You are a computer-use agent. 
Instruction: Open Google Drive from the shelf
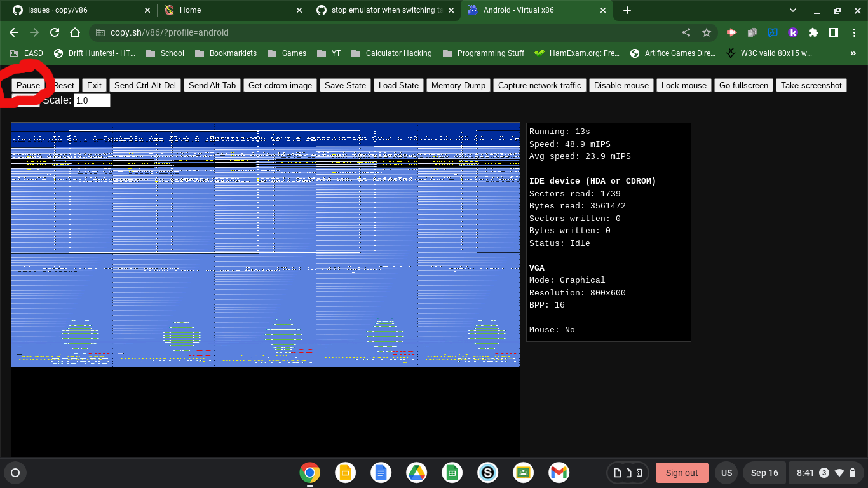[416, 473]
